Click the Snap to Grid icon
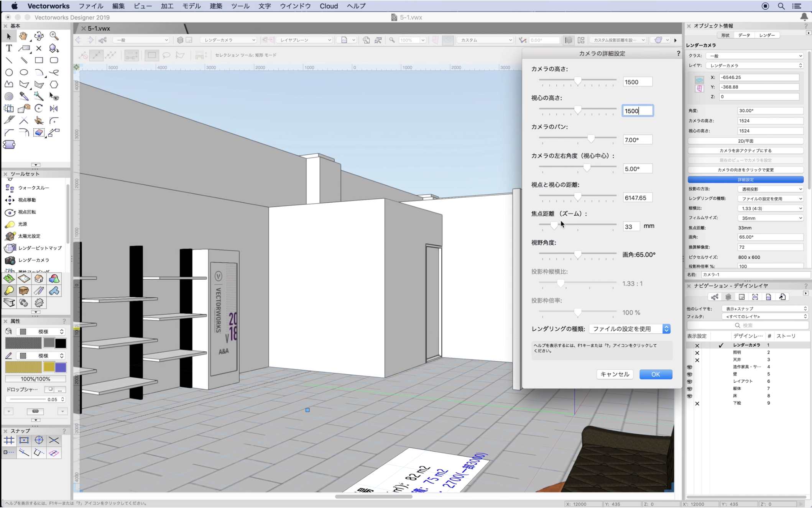 9,441
